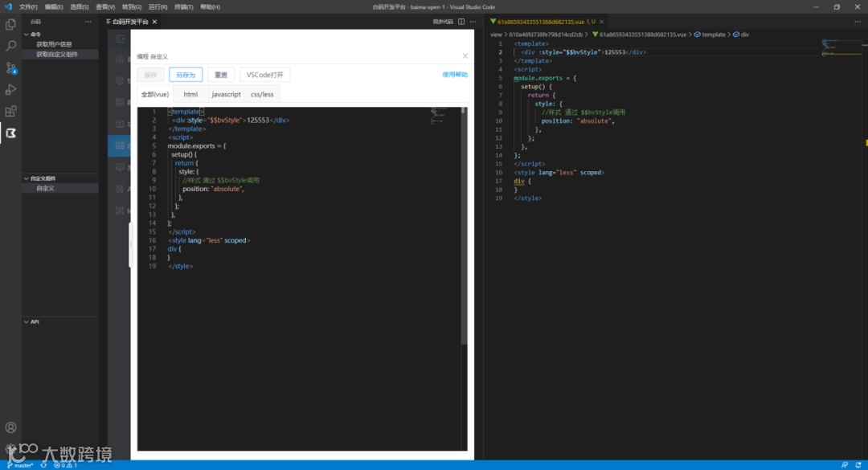Select the 白码开发平台 editor tab
This screenshot has height=470, width=868.
(130, 22)
